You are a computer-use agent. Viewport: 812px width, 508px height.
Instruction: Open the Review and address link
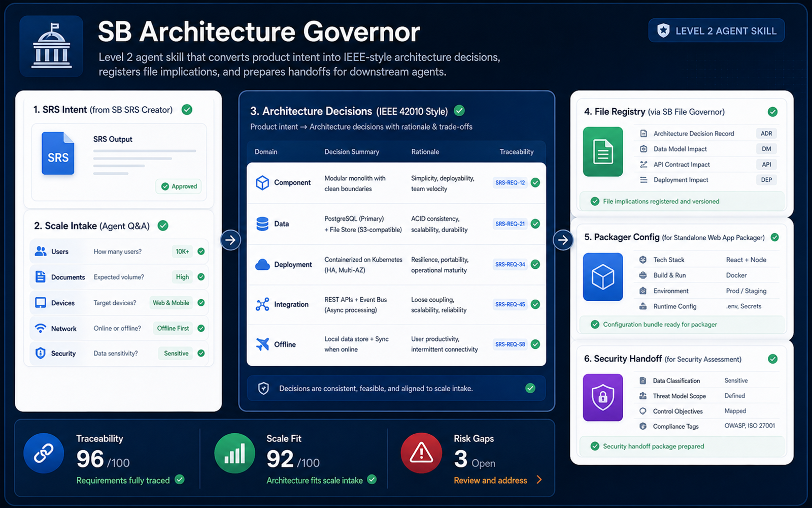tap(490, 481)
